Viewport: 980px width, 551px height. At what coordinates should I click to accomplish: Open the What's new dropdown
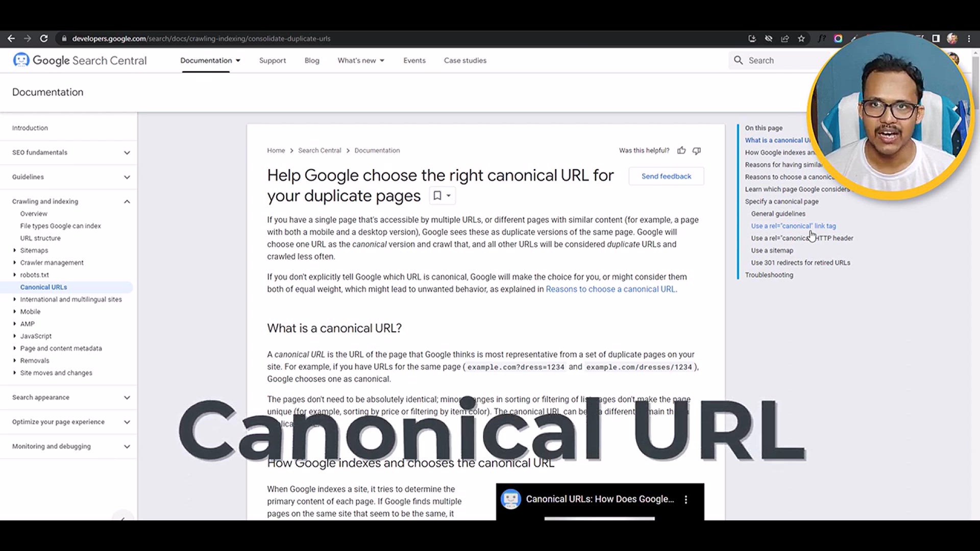click(x=361, y=60)
